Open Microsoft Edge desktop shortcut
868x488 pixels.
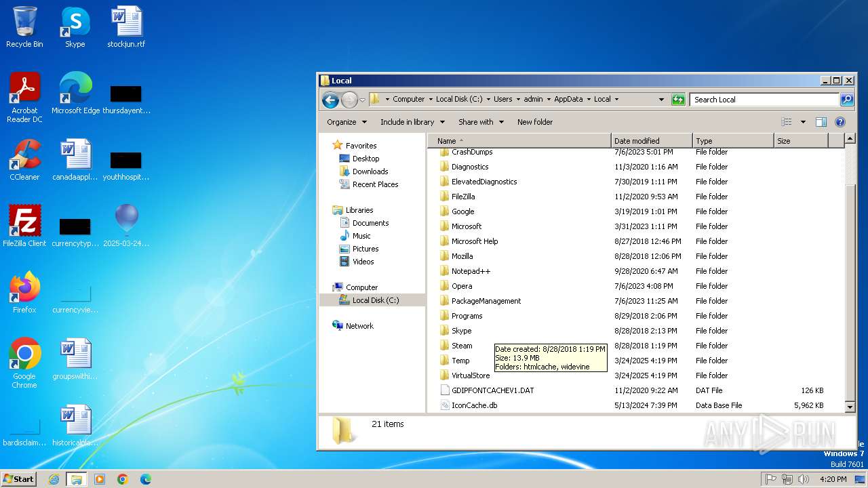pos(75,94)
